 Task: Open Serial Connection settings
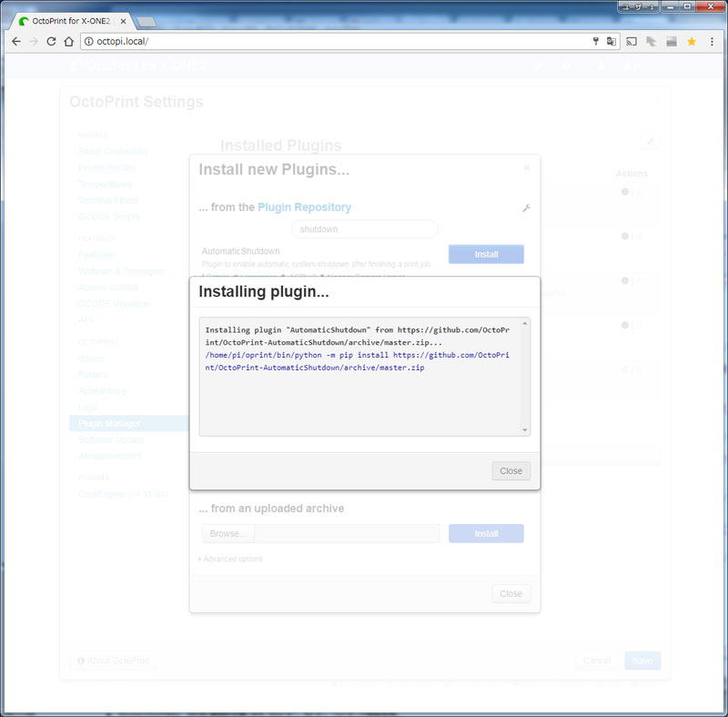(x=113, y=151)
